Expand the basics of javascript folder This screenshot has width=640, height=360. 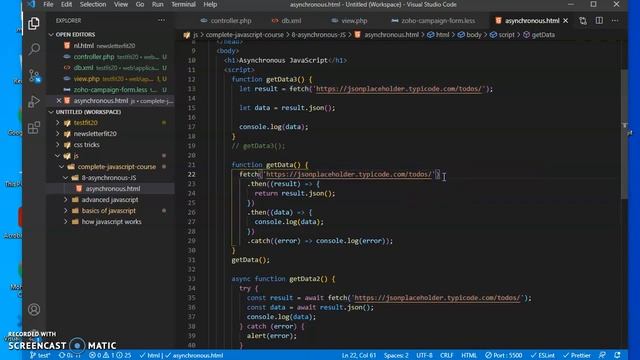[109, 211]
